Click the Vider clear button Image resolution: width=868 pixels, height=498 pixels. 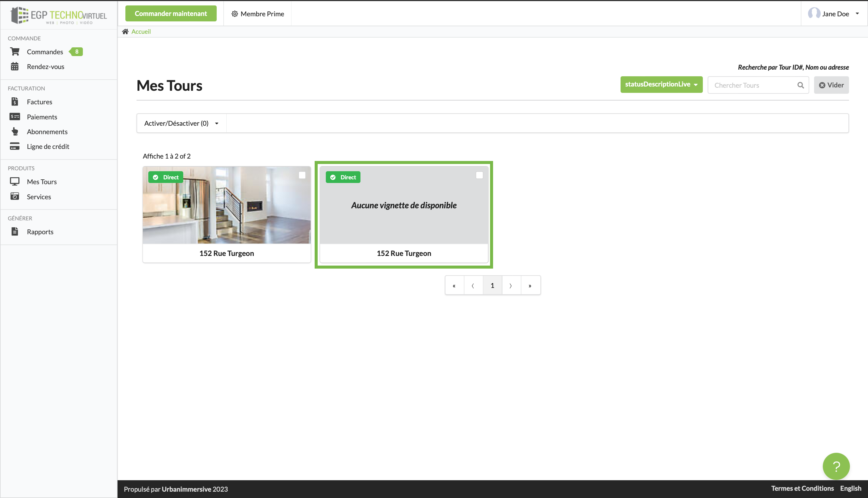click(x=831, y=85)
